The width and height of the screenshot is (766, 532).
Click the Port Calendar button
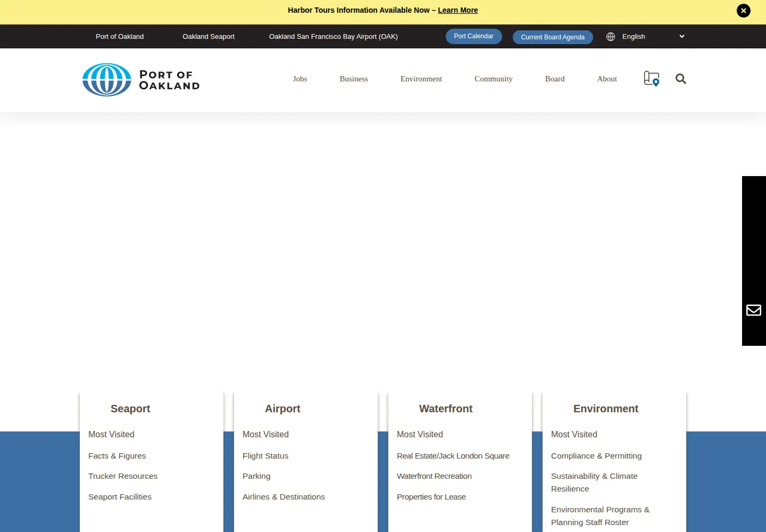tap(474, 36)
